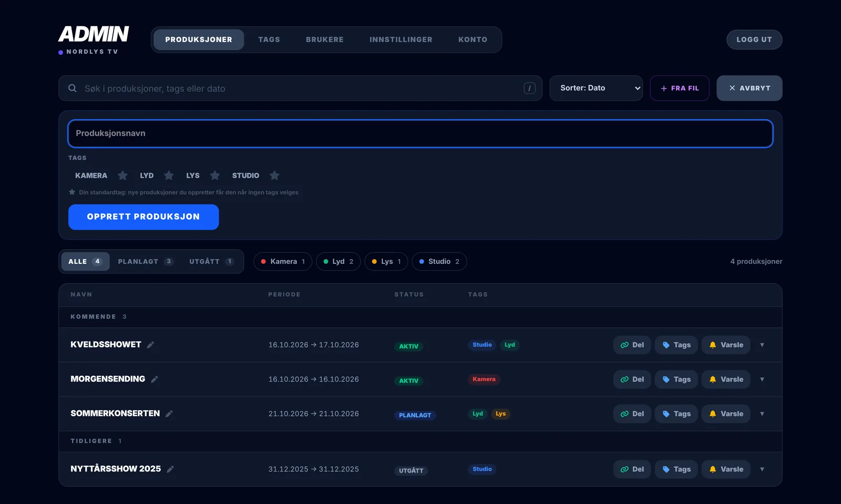Click the ADMIN logo

94,35
